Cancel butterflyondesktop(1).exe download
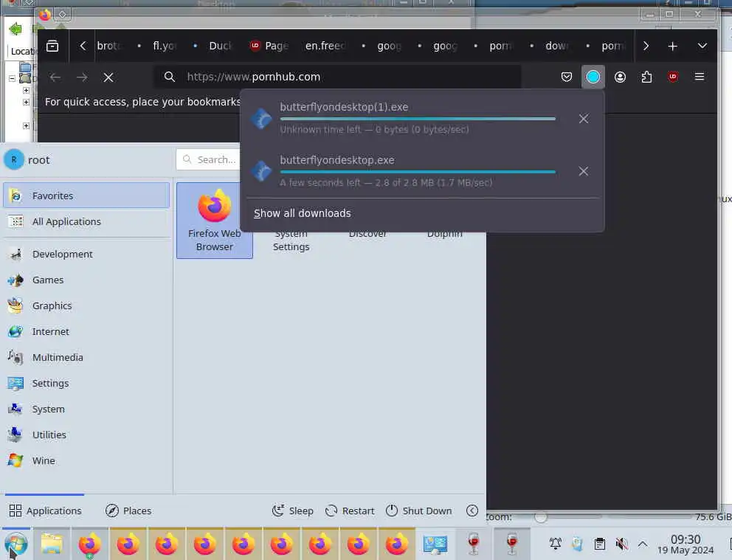 pyautogui.click(x=583, y=119)
